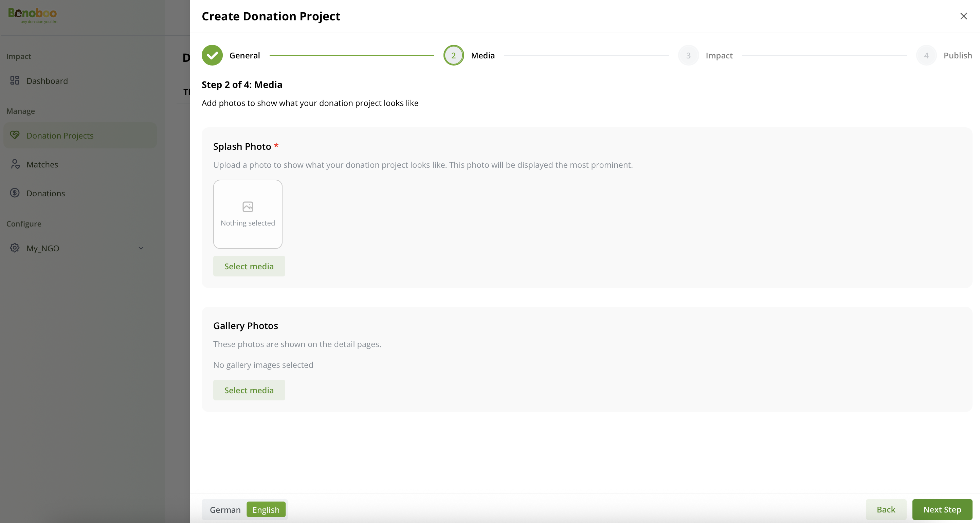Click the Matches person icon
This screenshot has height=523, width=980.
(15, 164)
